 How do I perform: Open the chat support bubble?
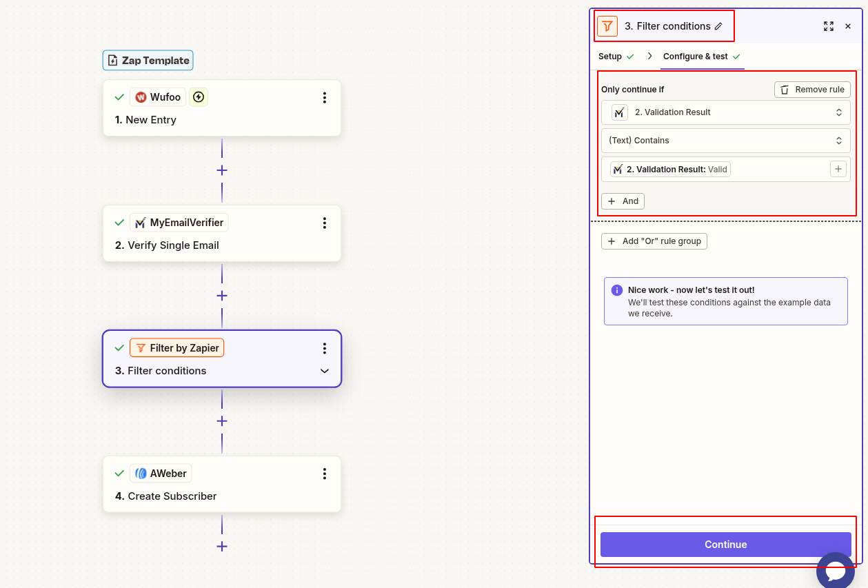pos(835,570)
